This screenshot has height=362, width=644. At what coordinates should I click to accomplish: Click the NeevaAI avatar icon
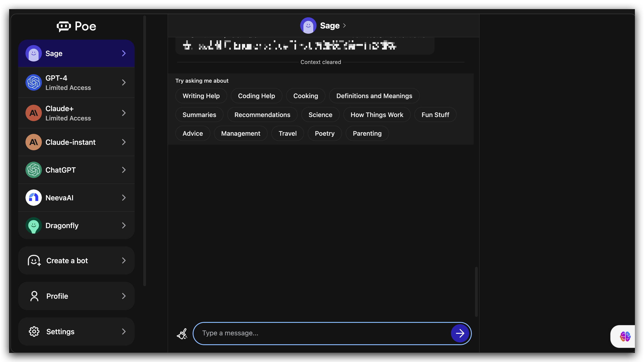33,198
